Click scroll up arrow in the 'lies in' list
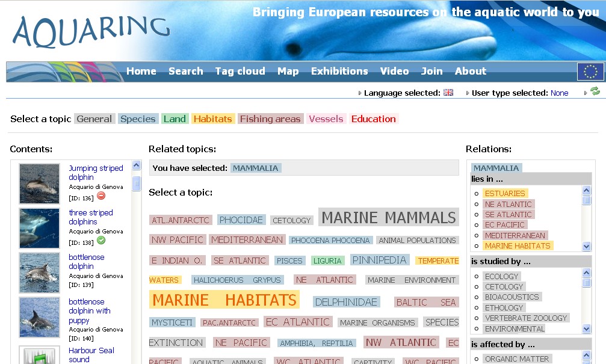 pos(586,190)
